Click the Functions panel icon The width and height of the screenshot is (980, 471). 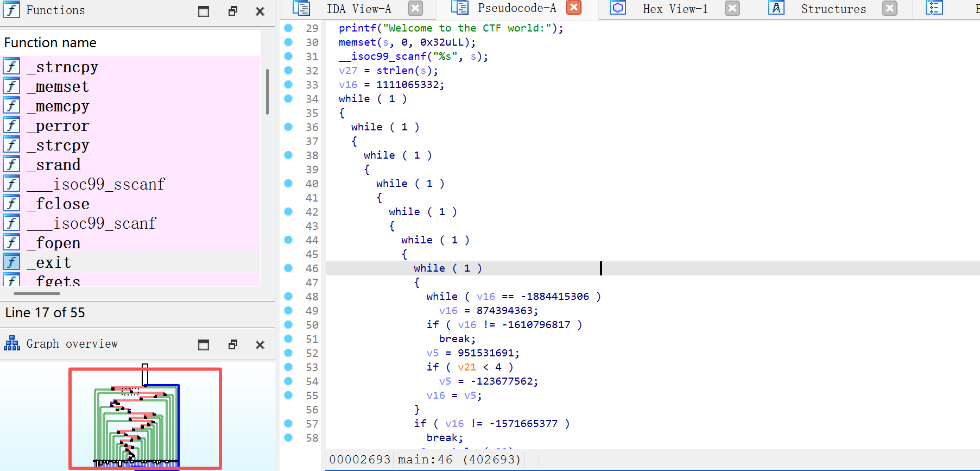[11, 10]
